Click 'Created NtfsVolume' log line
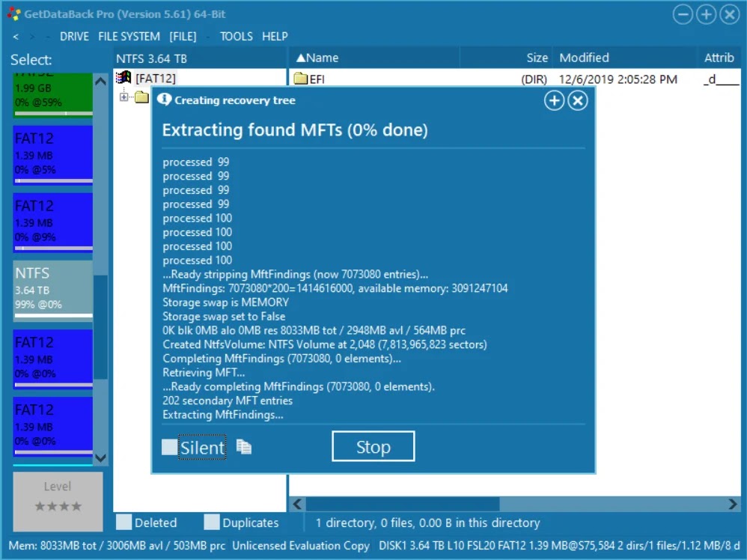Viewport: 747px width, 560px height. pos(324,344)
